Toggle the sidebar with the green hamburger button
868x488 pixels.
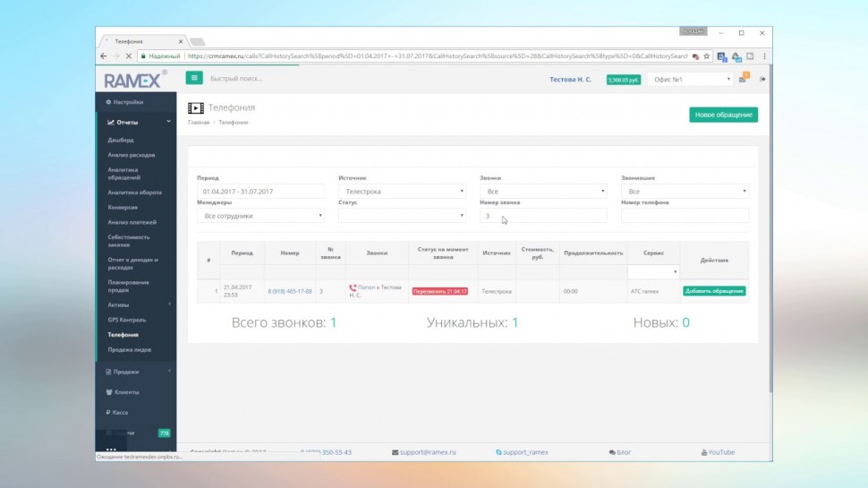194,78
